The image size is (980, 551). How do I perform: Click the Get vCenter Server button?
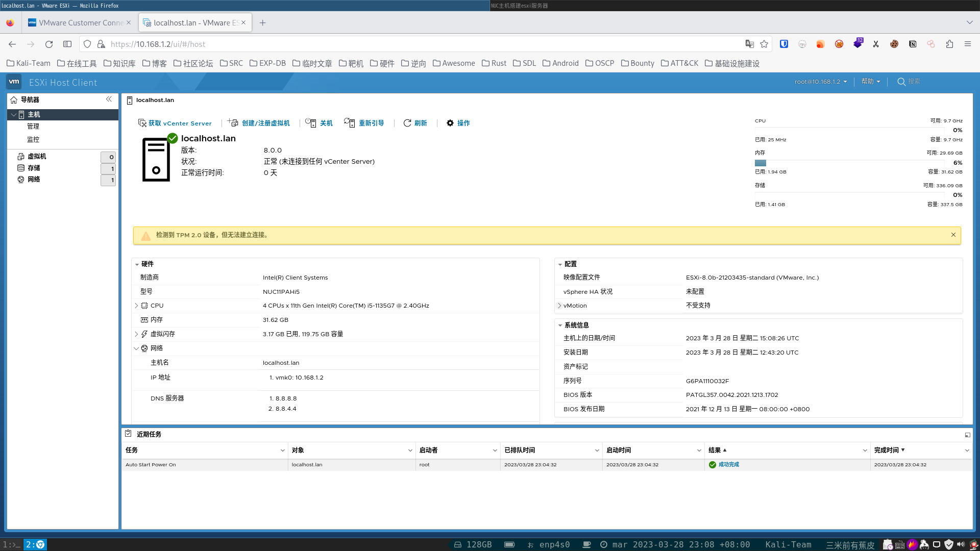coord(175,123)
